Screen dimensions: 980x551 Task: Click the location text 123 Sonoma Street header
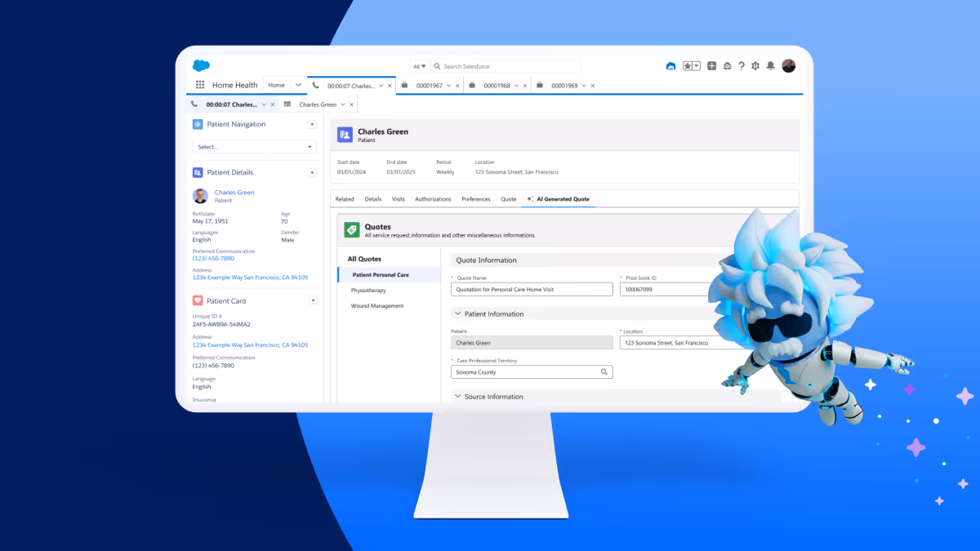coord(517,172)
